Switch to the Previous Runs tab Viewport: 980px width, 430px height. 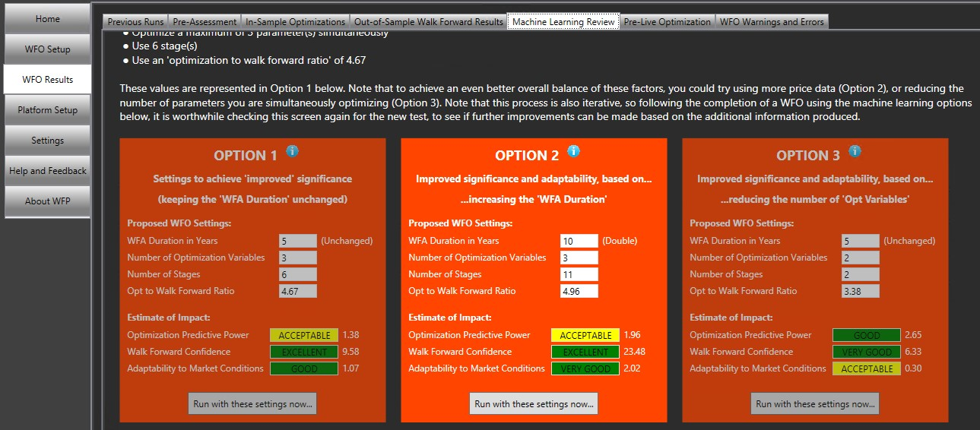(x=135, y=22)
